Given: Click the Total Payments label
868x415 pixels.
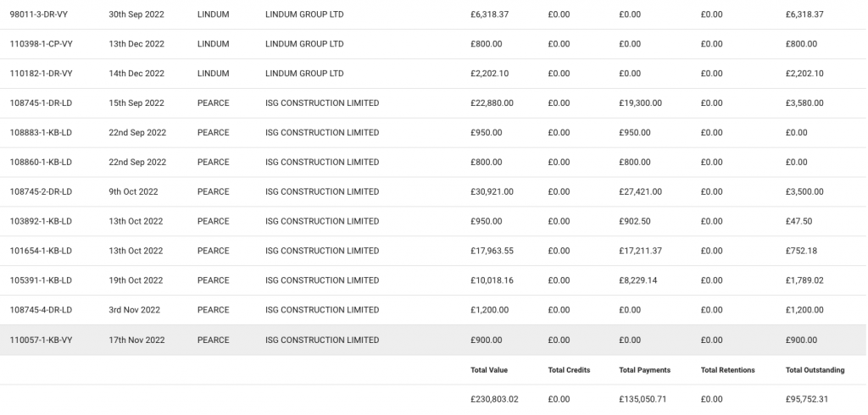Looking at the screenshot, I should click(644, 370).
